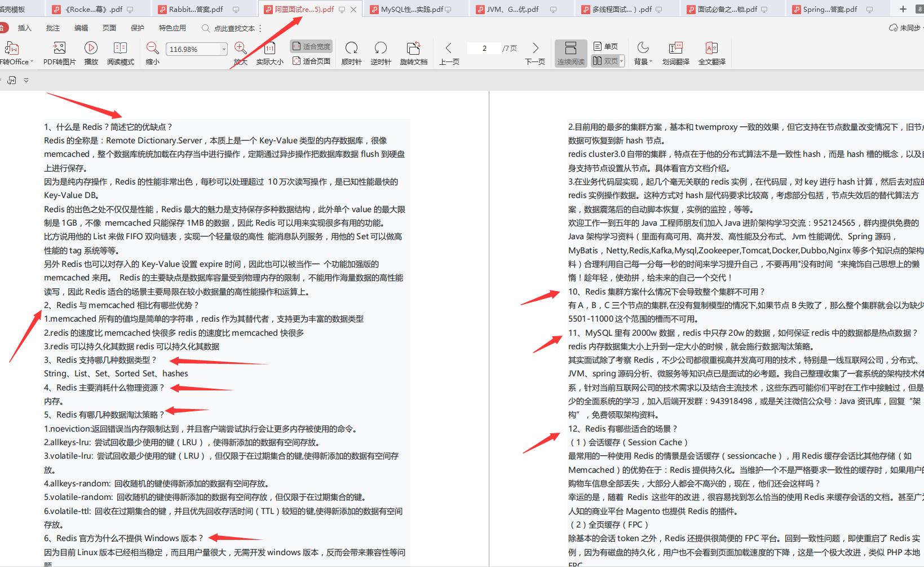This screenshot has width=924, height=567.
Task: Switch to 双页 two-page layout
Action: (605, 61)
